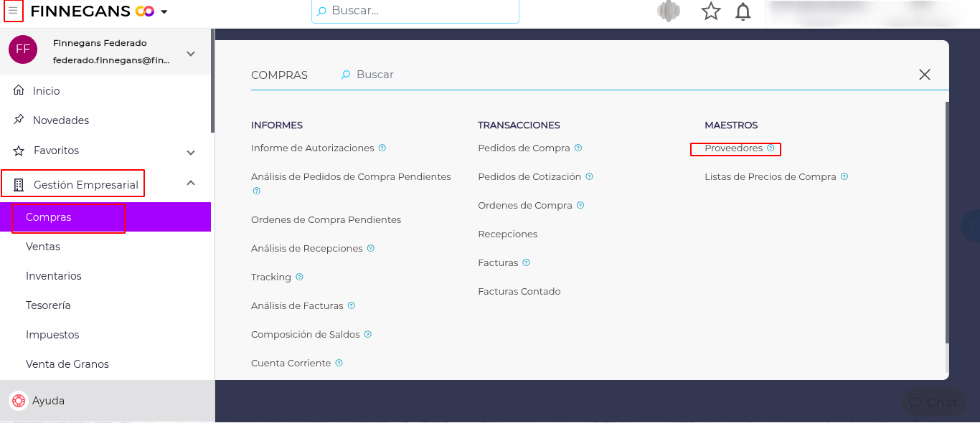
Task: Select Tesorería in the sidebar
Action: pyautogui.click(x=48, y=305)
